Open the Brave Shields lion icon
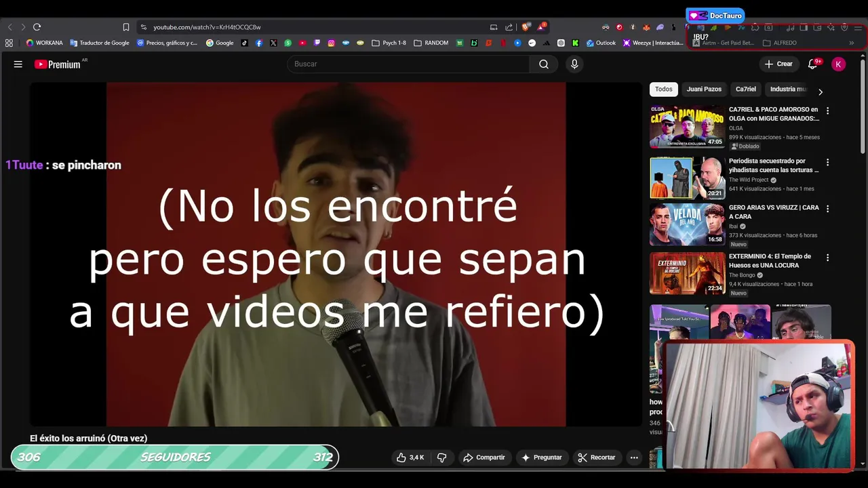This screenshot has width=868, height=488. [x=526, y=27]
